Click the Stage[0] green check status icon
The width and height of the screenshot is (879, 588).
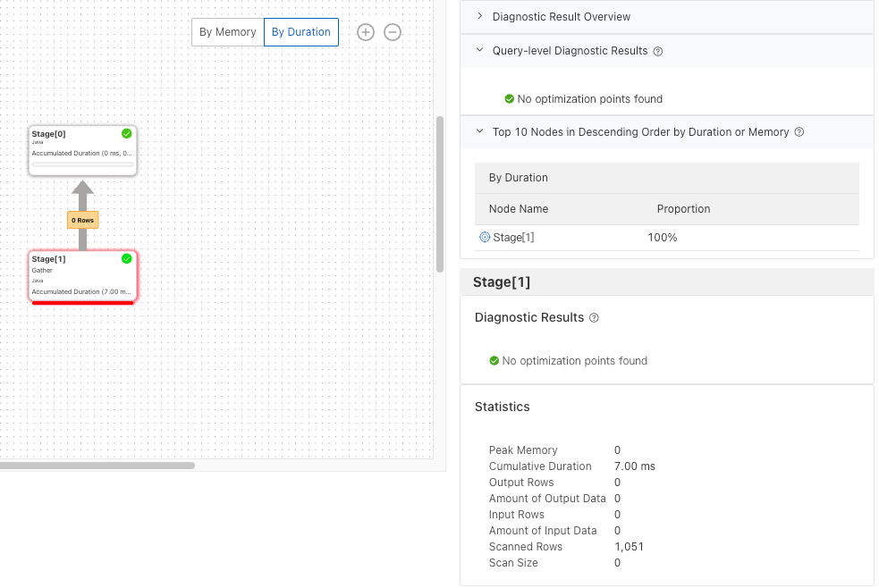(127, 133)
